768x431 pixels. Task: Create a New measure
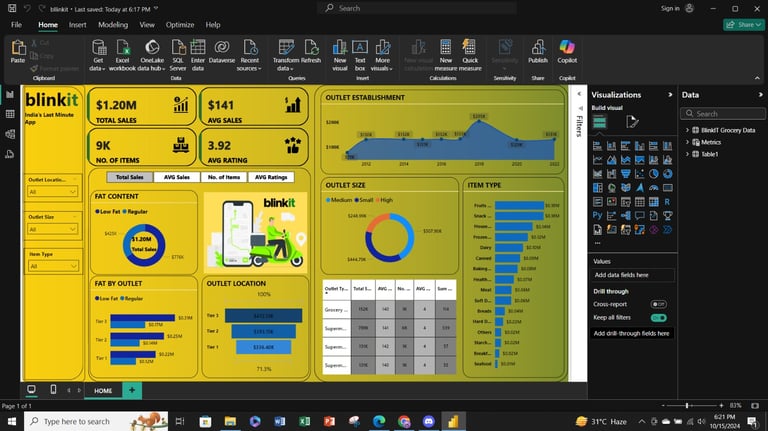tap(446, 55)
